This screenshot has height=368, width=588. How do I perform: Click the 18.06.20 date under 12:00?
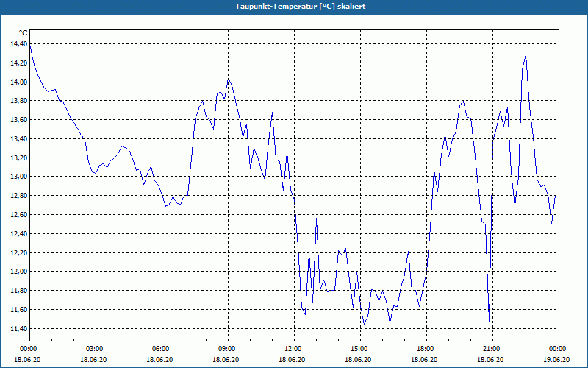coord(292,360)
